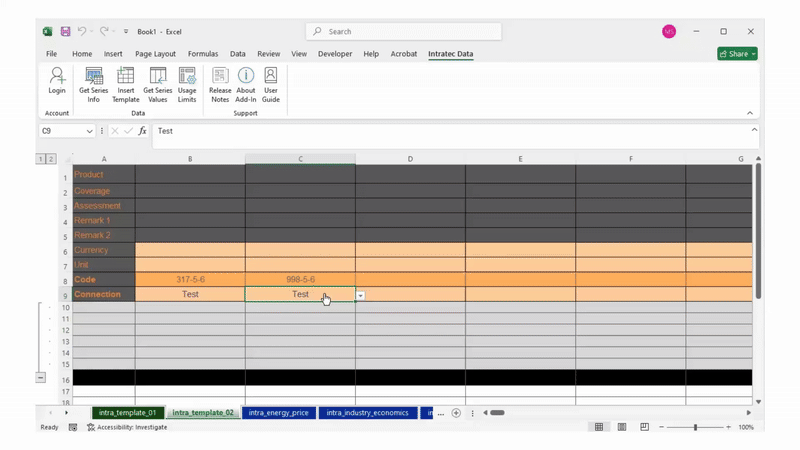
Task: Collapse the ribbon with the chevron
Action: tap(749, 113)
